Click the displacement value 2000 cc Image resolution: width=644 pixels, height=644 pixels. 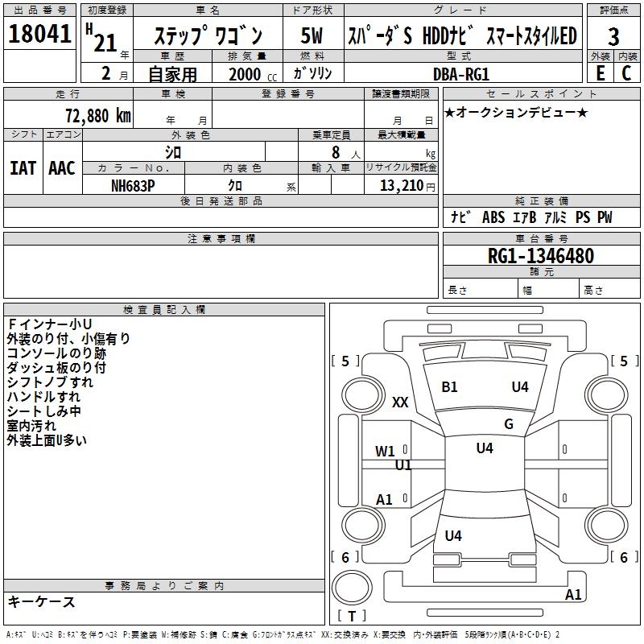point(253,74)
